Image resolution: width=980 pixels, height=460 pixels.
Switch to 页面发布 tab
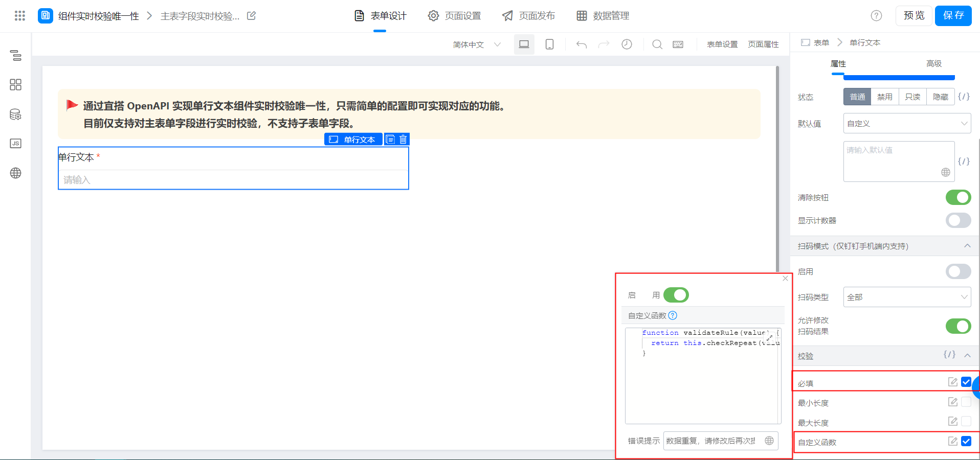tap(529, 16)
